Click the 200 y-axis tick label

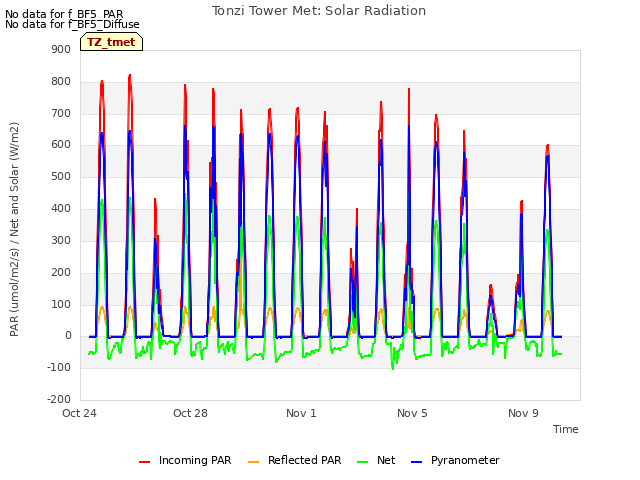click(x=61, y=272)
